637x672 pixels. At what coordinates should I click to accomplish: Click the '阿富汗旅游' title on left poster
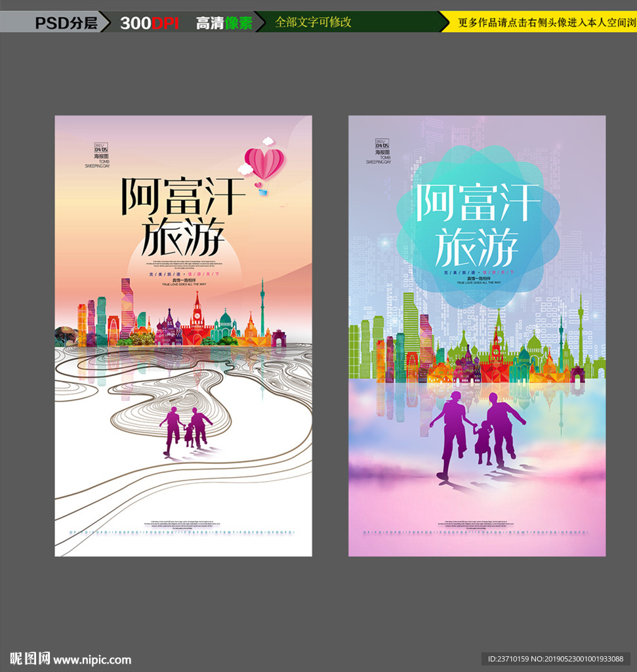(x=183, y=217)
